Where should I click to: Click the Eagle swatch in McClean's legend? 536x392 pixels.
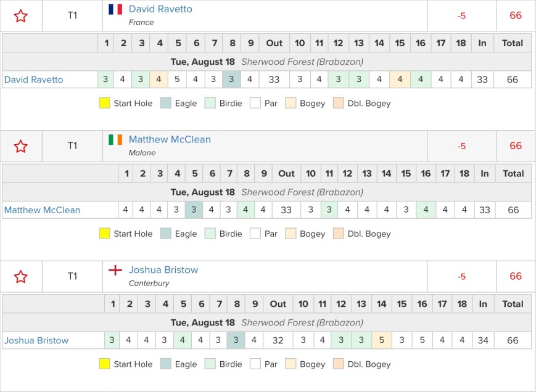coord(166,234)
